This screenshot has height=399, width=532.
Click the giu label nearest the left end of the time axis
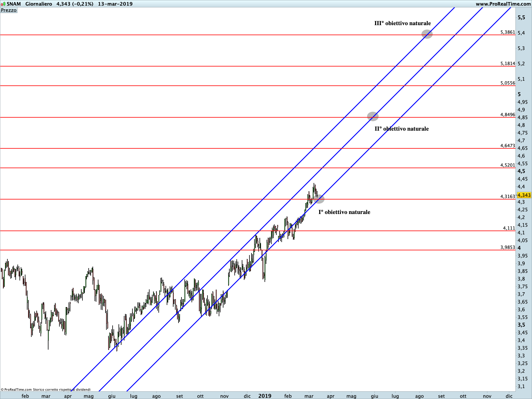click(x=112, y=396)
